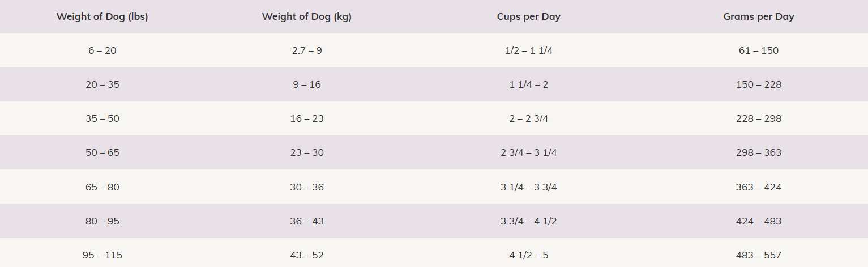Click the 30 – 36 kg cell
Viewport: 868px width, 267px height.
coord(306,187)
